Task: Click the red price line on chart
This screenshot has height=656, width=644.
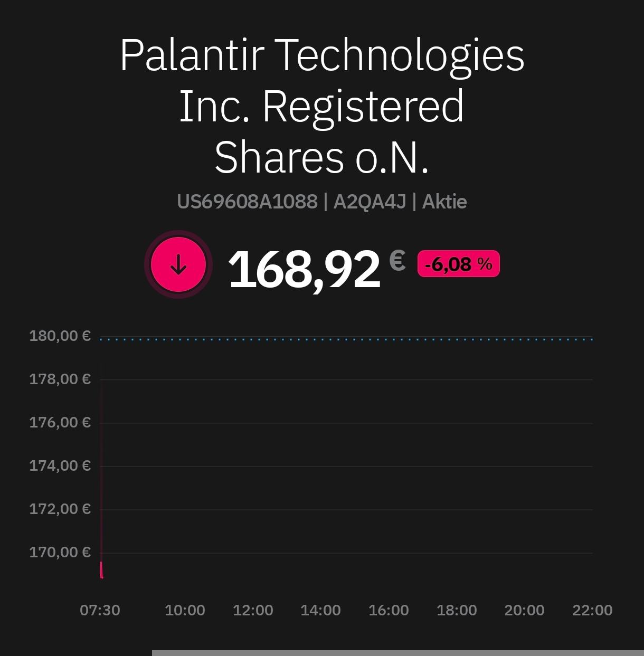Action: 101,570
